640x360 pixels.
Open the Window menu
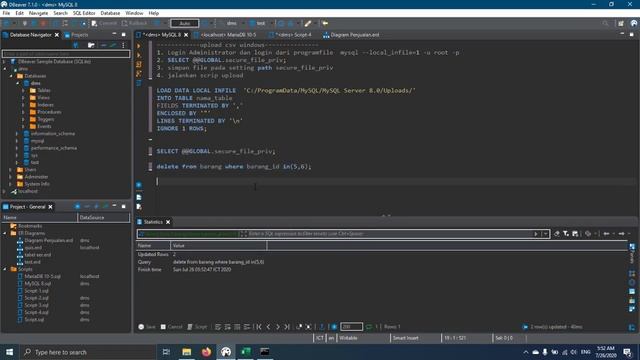pyautogui.click(x=134, y=13)
